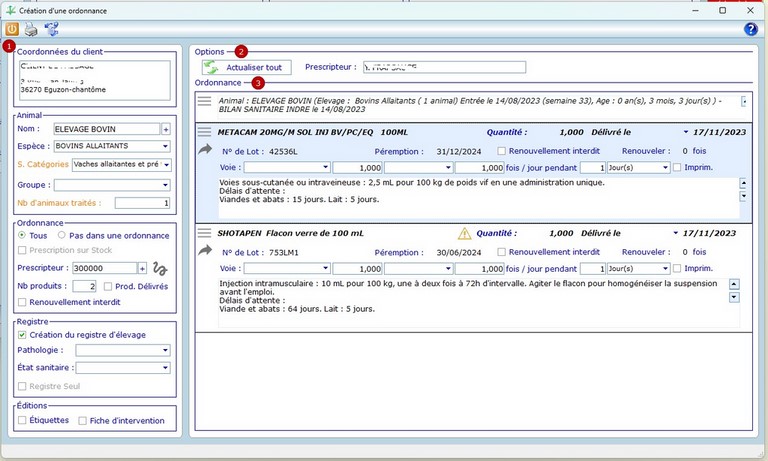Click the 'Nb d'animaux traités' input field
Viewport: 768px width, 461px height.
pyautogui.click(x=142, y=203)
